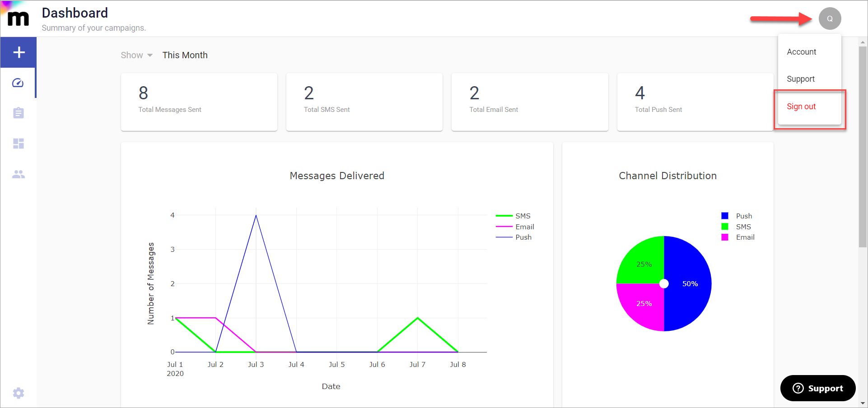Click the 'Messages Delivered' chart title
Screen dimensions: 868x408
tap(337, 176)
